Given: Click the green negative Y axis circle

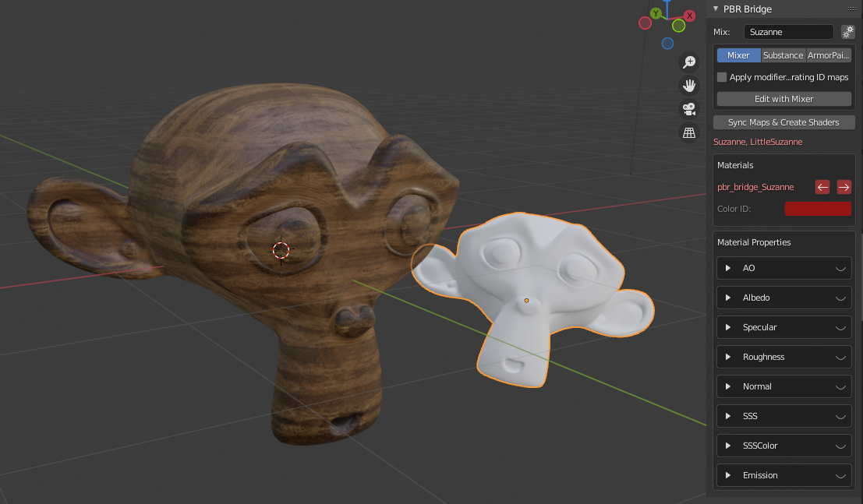Looking at the screenshot, I should [678, 25].
